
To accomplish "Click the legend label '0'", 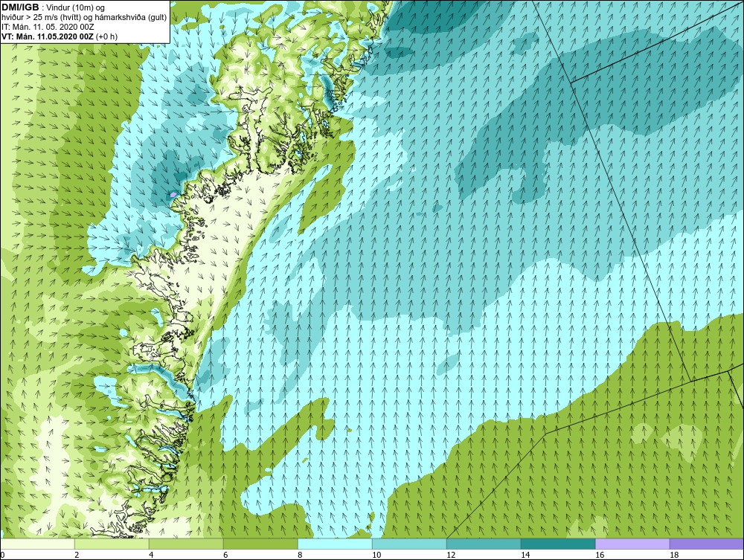I will coord(2,555).
